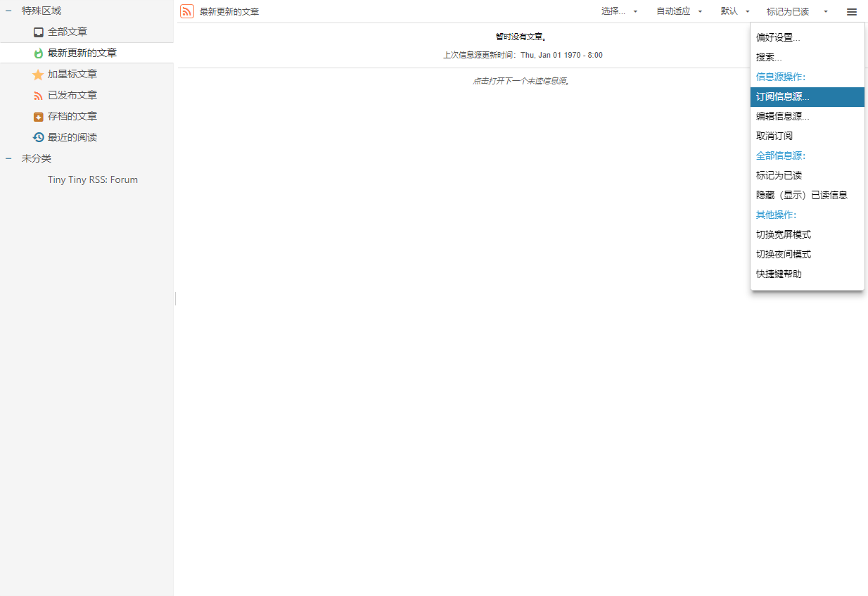Viewport: 868px width, 596px height.
Task: Collapse the 未分类 category
Action: pyautogui.click(x=8, y=158)
